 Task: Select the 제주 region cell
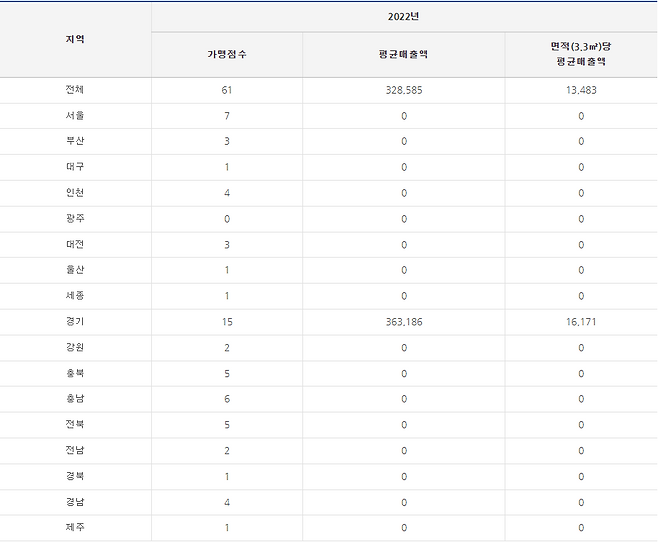(75, 528)
